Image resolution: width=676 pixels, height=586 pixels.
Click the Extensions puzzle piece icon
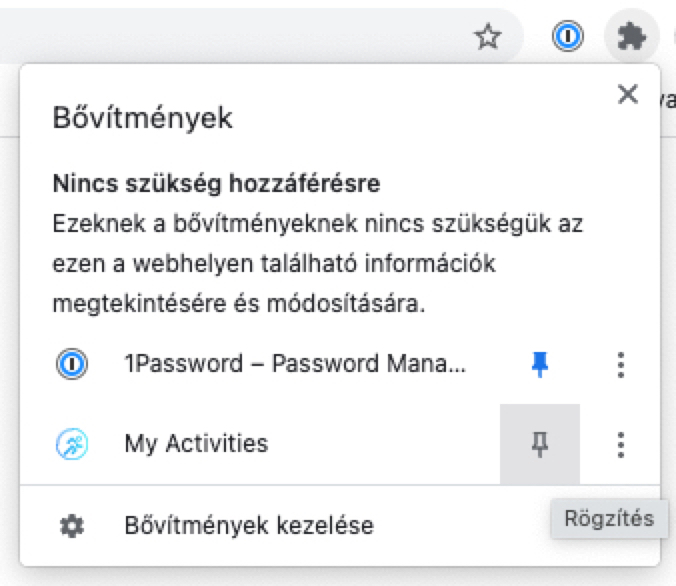631,38
